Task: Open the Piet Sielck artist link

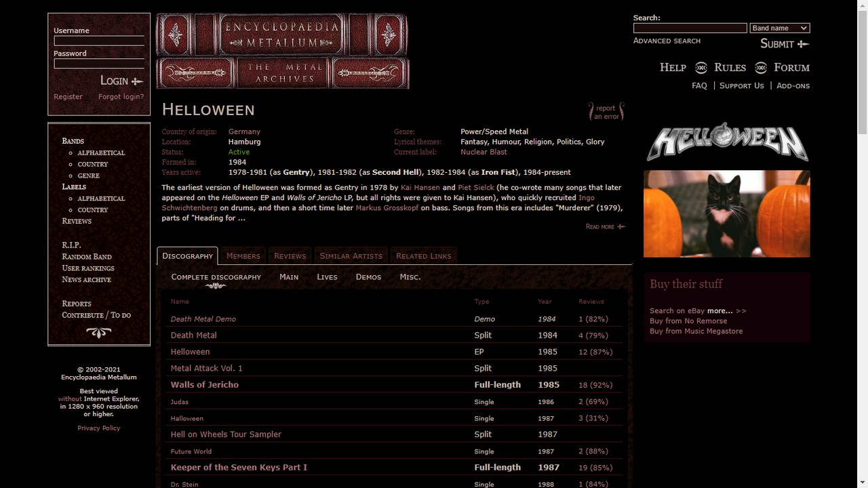Action: click(x=475, y=188)
